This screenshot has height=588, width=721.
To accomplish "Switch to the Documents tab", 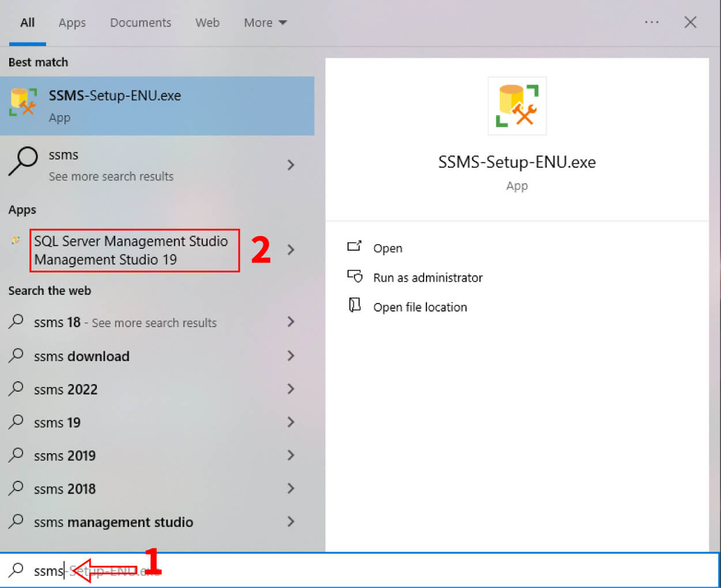I will pyautogui.click(x=140, y=22).
